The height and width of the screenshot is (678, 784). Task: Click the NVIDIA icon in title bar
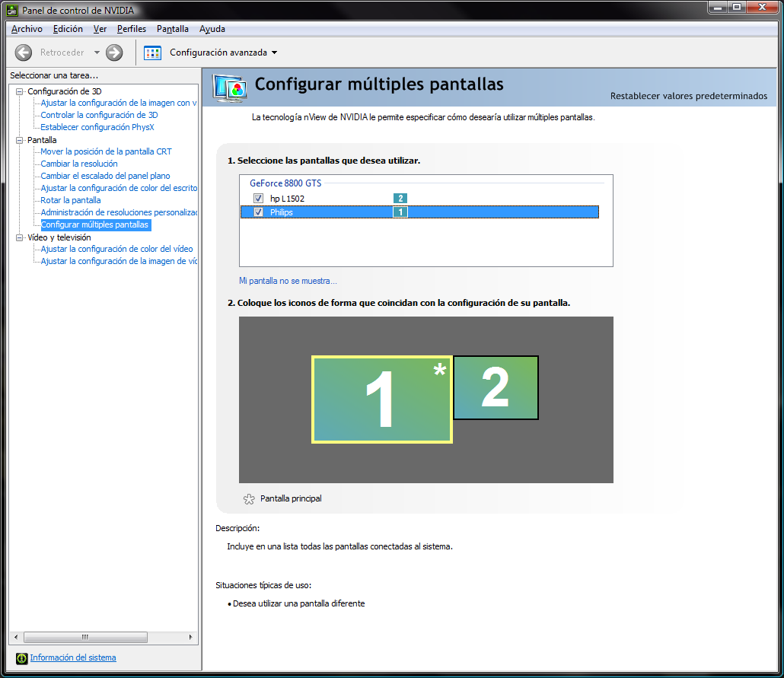(12, 10)
